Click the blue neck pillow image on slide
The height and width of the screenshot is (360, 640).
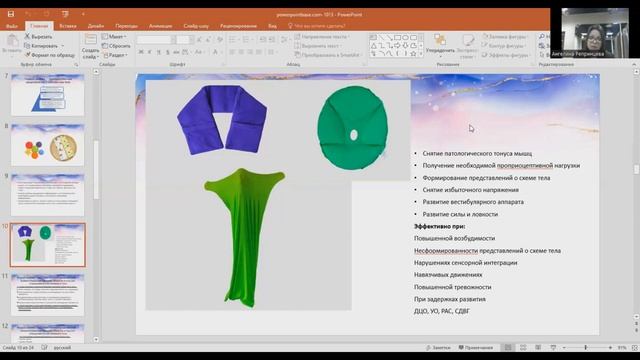click(222, 120)
